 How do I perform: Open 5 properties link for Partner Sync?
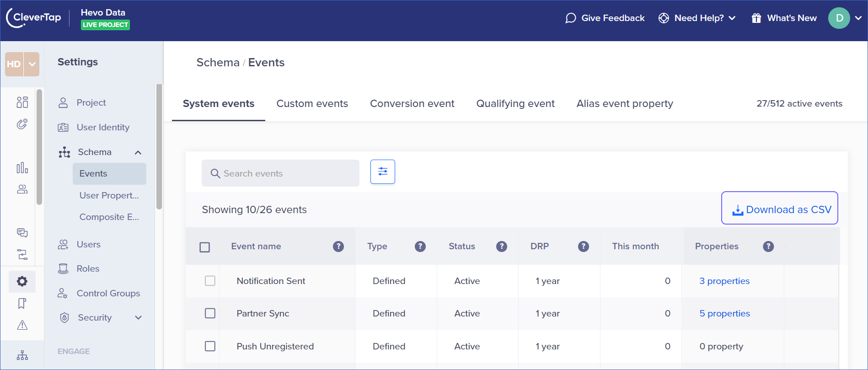724,313
